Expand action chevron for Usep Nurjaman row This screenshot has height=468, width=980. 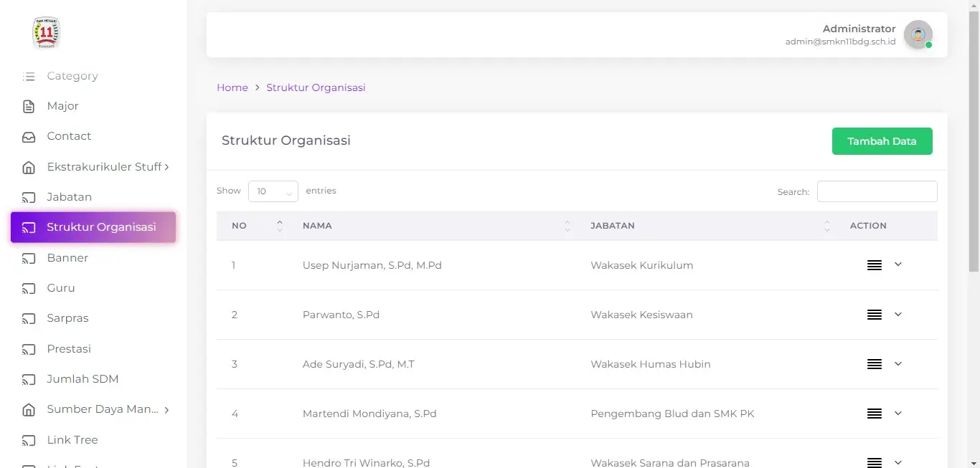coord(898,264)
